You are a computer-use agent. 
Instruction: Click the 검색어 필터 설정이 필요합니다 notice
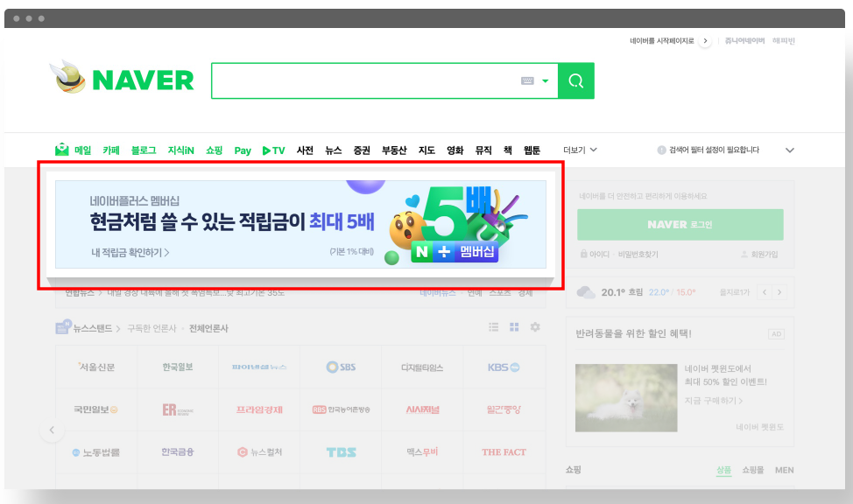coord(714,150)
